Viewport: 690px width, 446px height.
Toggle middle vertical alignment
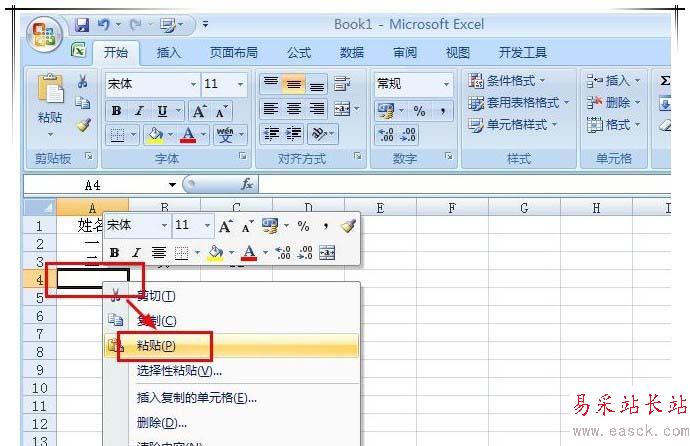click(x=294, y=83)
